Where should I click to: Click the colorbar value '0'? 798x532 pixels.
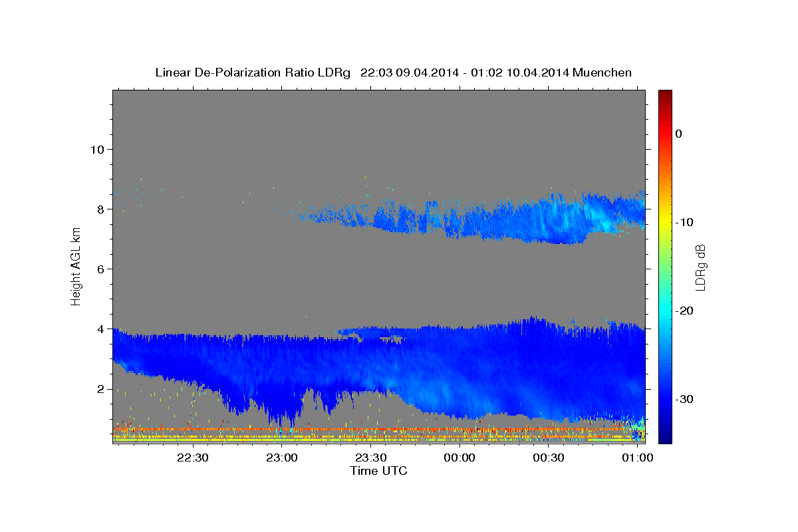678,134
